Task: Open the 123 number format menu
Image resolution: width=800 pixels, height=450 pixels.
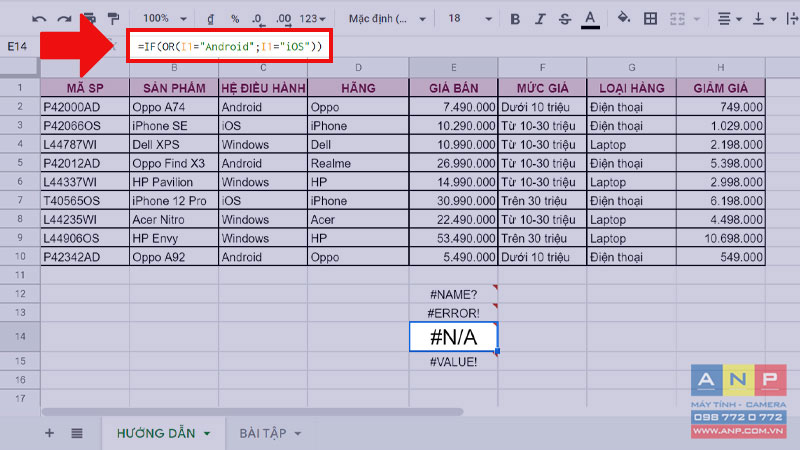Action: point(312,19)
